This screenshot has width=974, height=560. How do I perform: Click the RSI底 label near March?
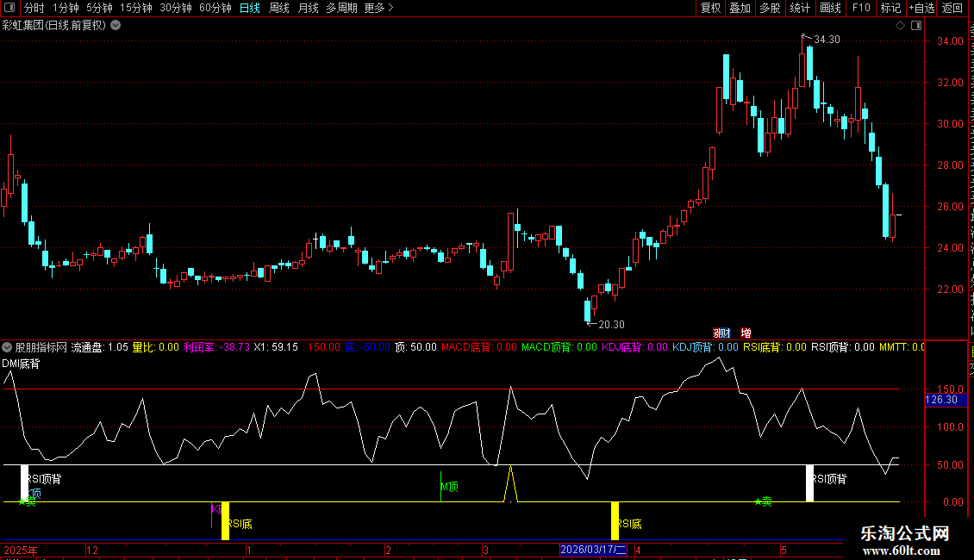(x=629, y=524)
